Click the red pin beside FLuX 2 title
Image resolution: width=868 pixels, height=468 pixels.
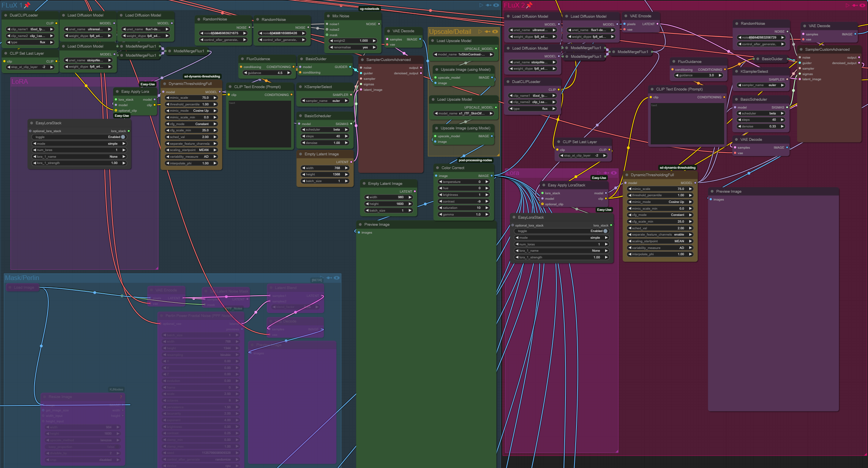click(529, 5)
